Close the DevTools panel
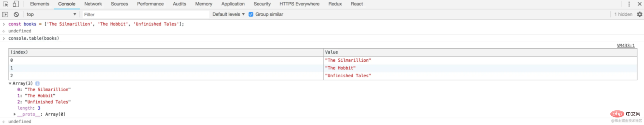644x125 pixels. click(x=639, y=4)
